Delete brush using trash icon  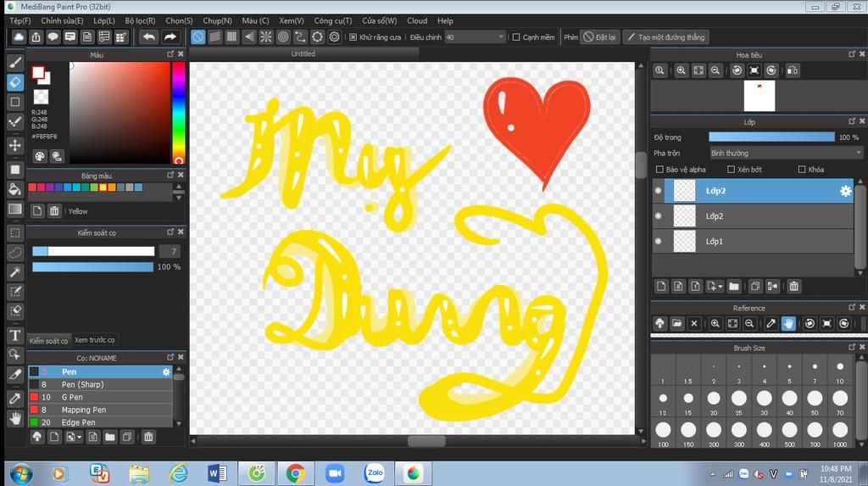(x=148, y=437)
